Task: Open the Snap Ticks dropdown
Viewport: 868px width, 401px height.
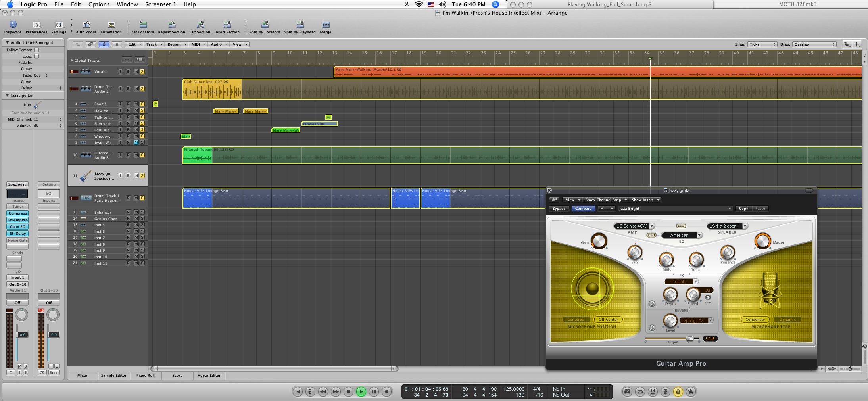Action: tap(762, 44)
